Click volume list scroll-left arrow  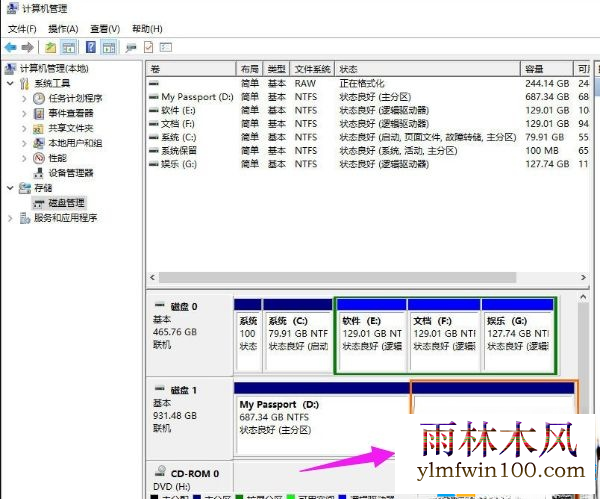[153, 277]
